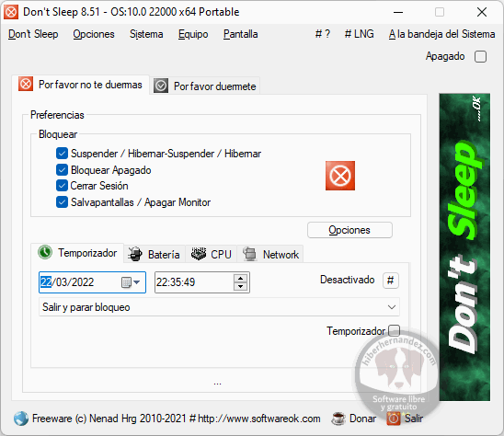Click the # button beside Desactivado
This screenshot has width=504, height=436.
coord(391,281)
